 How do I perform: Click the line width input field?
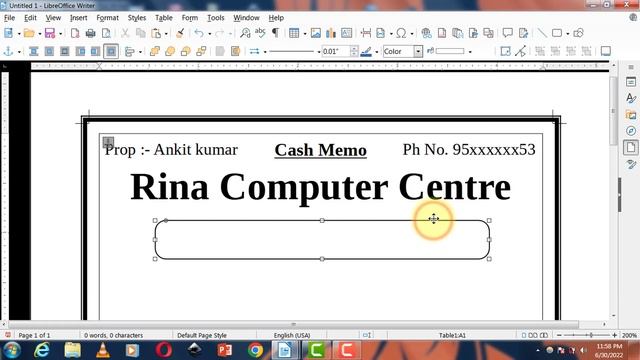[x=336, y=51]
